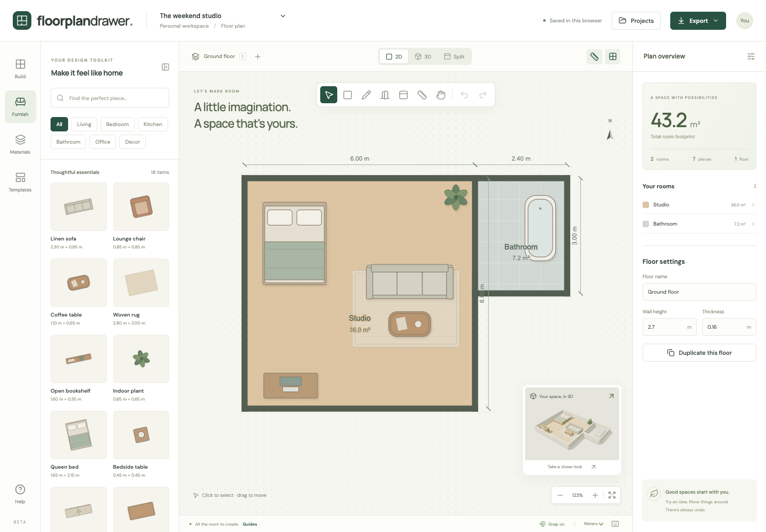Open The weekend studio project dropdown
Viewport: 766px width, 532px height.
coord(223,20)
